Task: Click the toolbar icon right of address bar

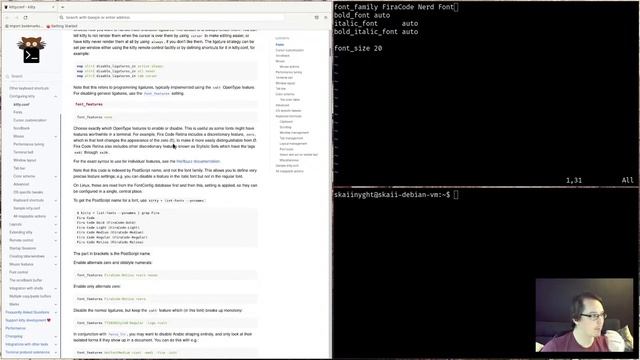Action: pos(316,18)
